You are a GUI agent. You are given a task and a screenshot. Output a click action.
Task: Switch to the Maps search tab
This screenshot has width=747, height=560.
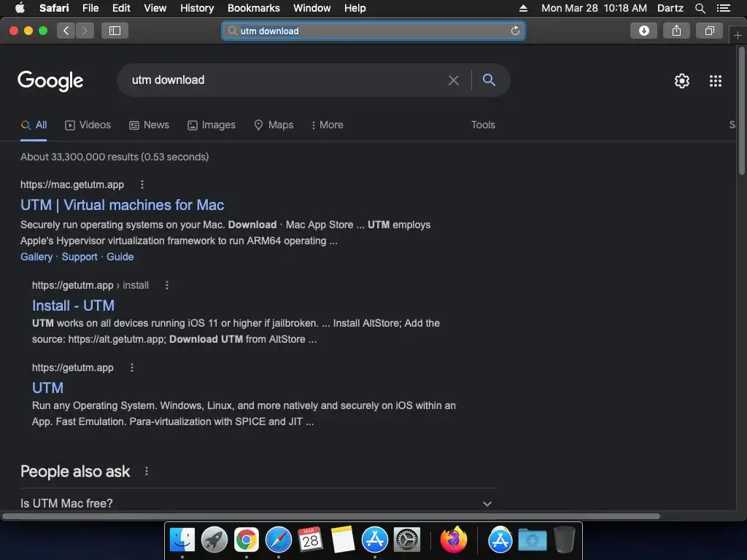(x=274, y=125)
